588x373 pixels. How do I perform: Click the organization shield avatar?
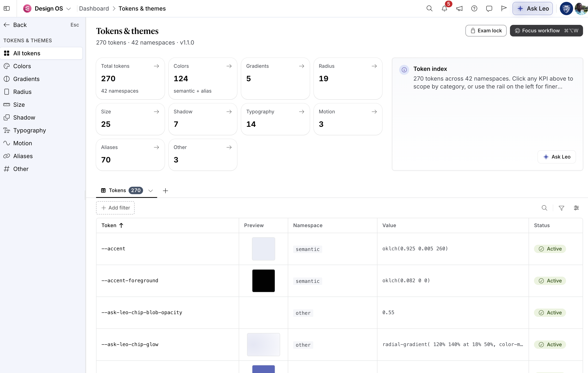(566, 8)
